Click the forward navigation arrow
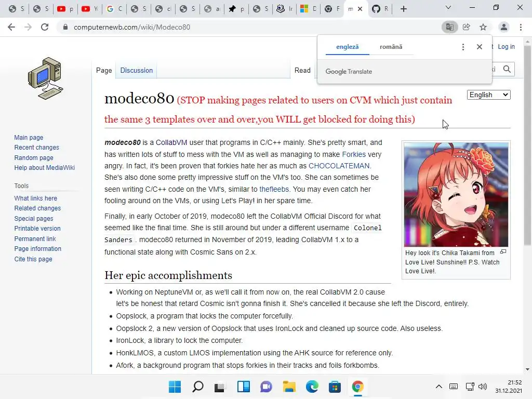 tap(28, 27)
